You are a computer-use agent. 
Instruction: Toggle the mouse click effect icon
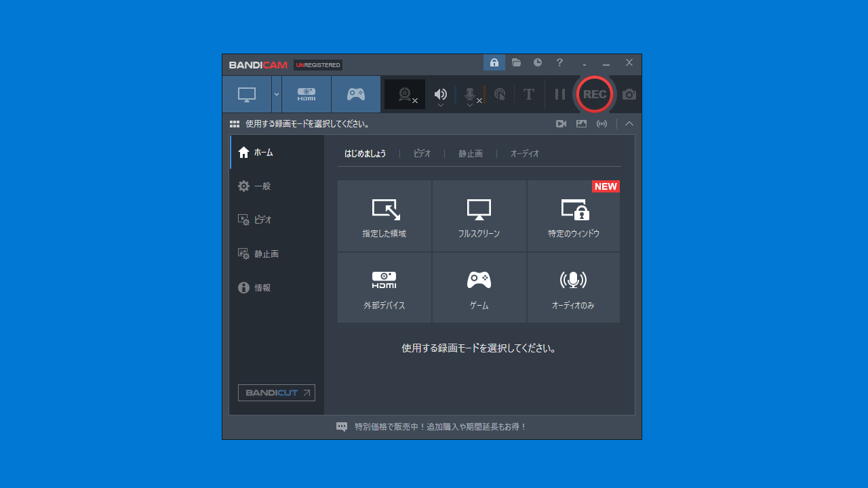500,94
